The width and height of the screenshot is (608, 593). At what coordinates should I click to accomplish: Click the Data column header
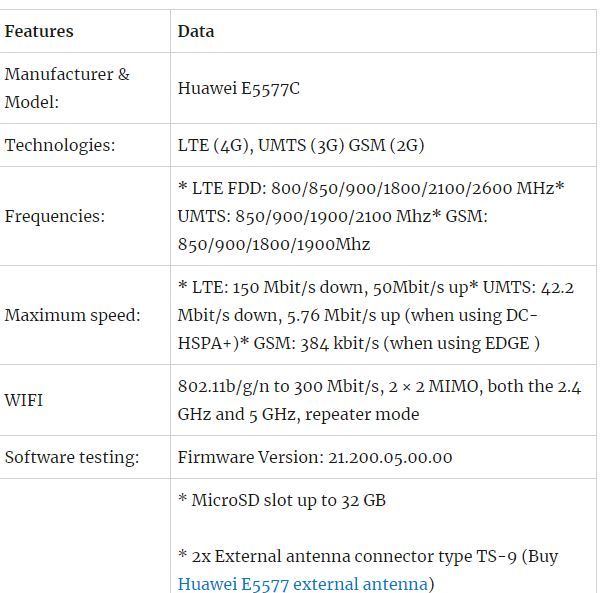tap(196, 31)
